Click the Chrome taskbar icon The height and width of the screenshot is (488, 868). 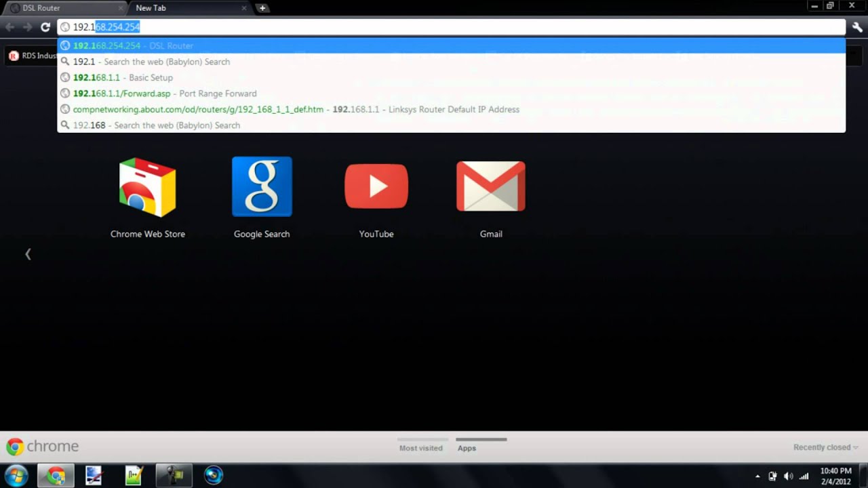coord(56,476)
